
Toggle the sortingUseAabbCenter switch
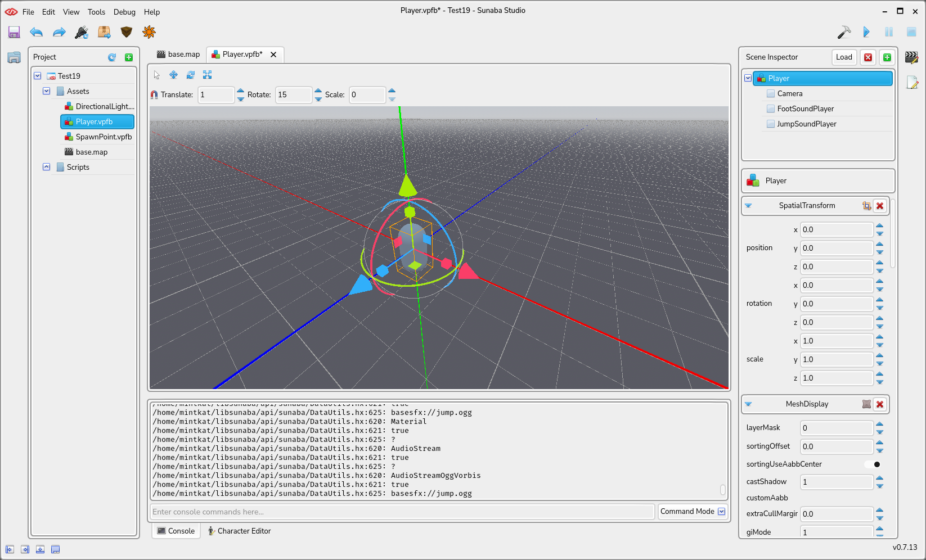coord(873,464)
